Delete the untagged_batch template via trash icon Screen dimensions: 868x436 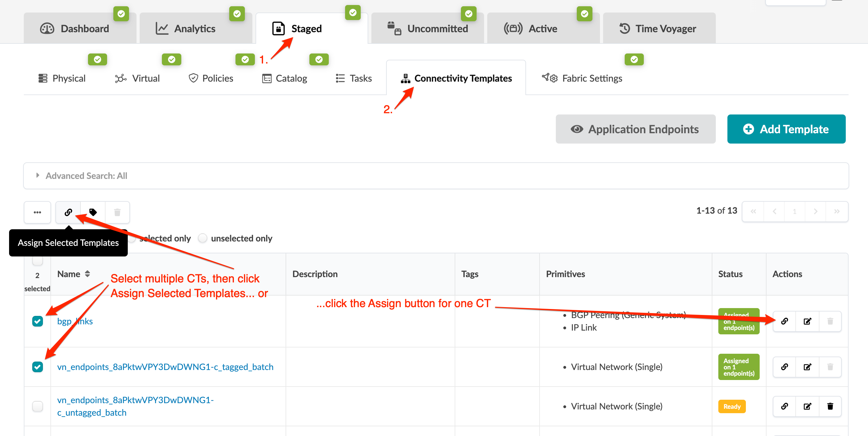tap(830, 406)
